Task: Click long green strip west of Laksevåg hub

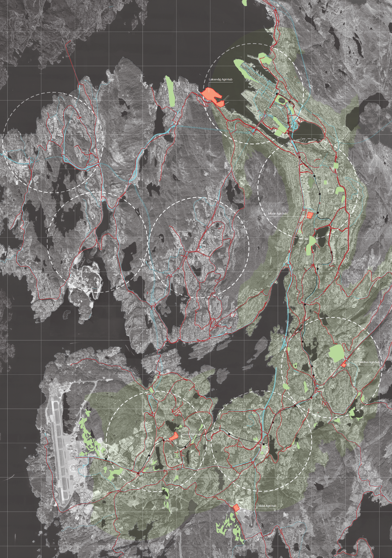Action: [x=170, y=91]
